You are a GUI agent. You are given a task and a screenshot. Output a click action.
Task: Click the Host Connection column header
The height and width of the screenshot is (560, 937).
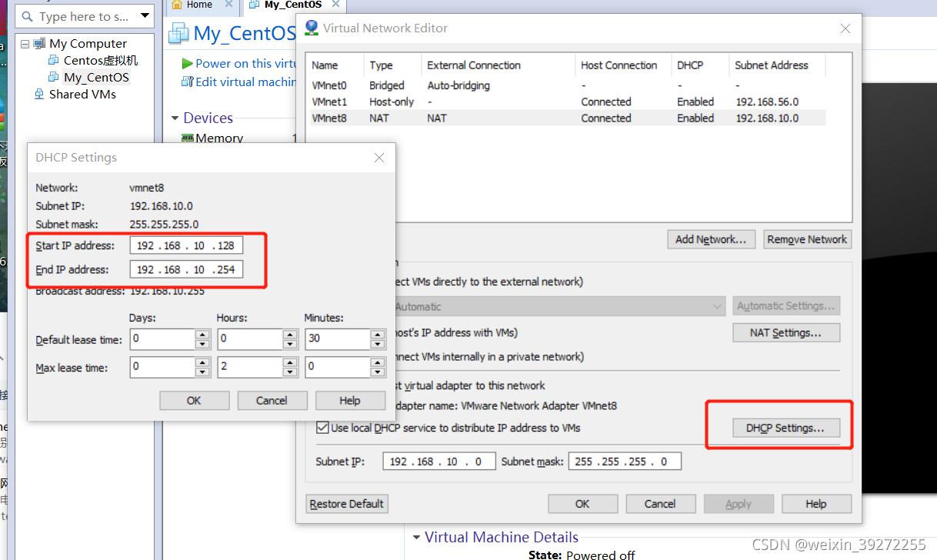click(x=623, y=65)
